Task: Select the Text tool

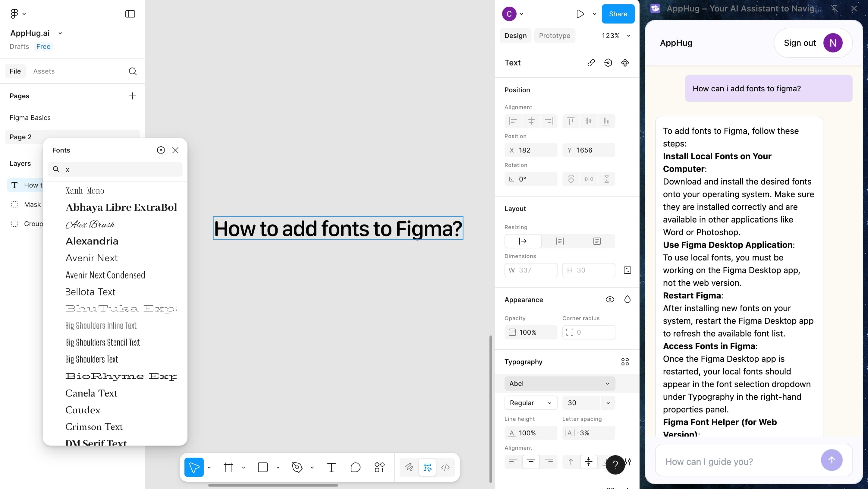Action: [331, 467]
